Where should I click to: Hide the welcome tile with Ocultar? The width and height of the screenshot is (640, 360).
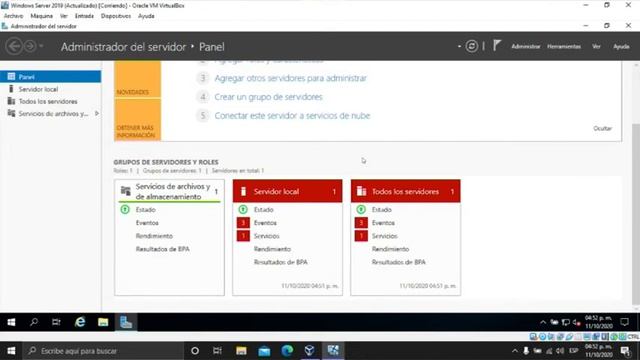coord(602,128)
